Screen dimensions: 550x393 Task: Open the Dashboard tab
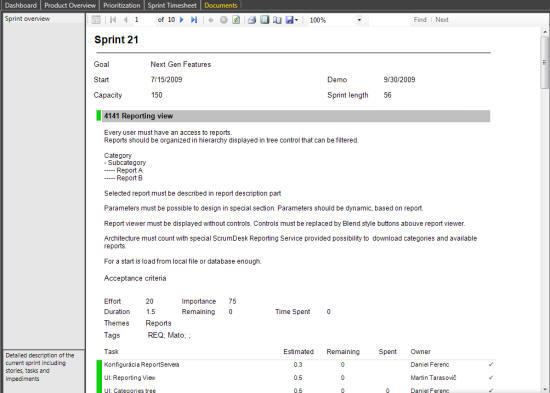(x=21, y=5)
